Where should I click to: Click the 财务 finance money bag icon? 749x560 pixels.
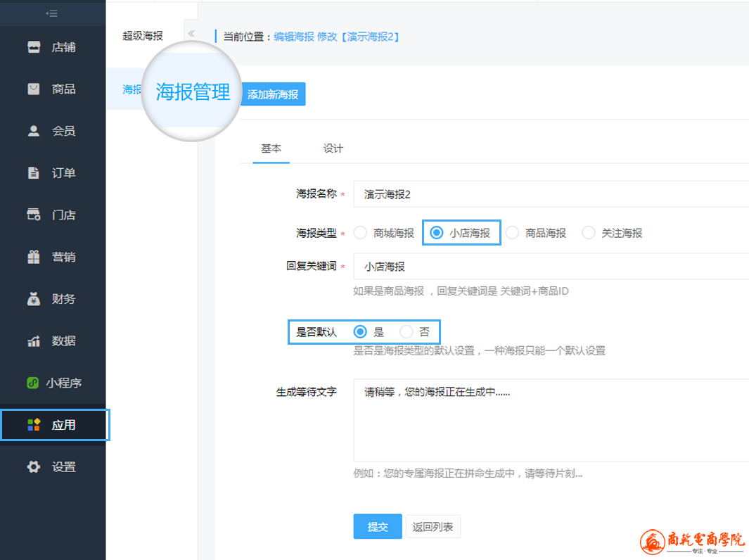click(x=34, y=299)
